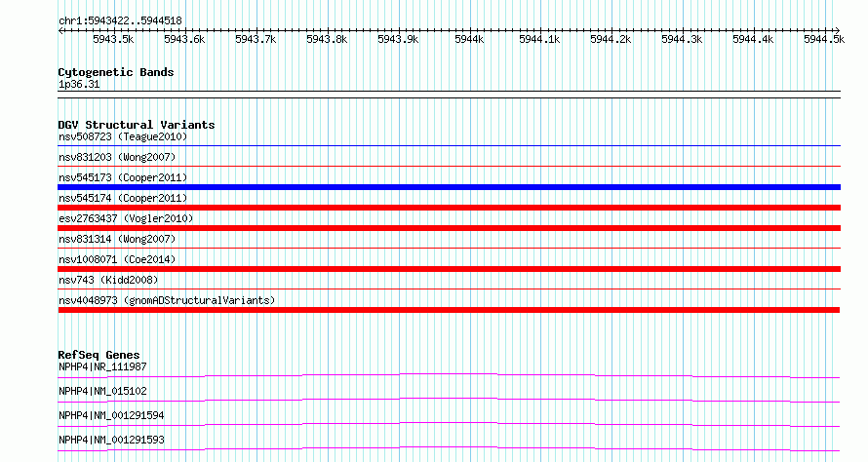Viewport: 868px width, 462px height.
Task: Click the DGV Structural Variants track heading
Action: [x=137, y=125]
